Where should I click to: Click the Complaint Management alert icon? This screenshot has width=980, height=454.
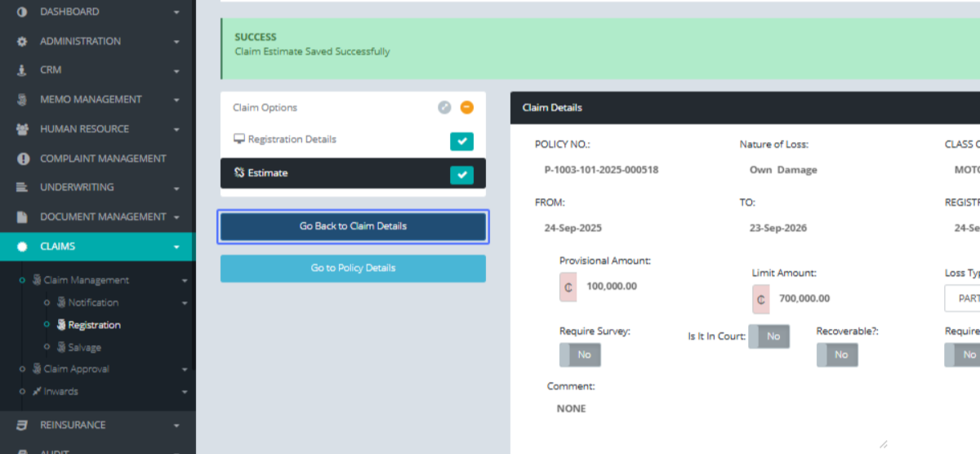[x=22, y=158]
